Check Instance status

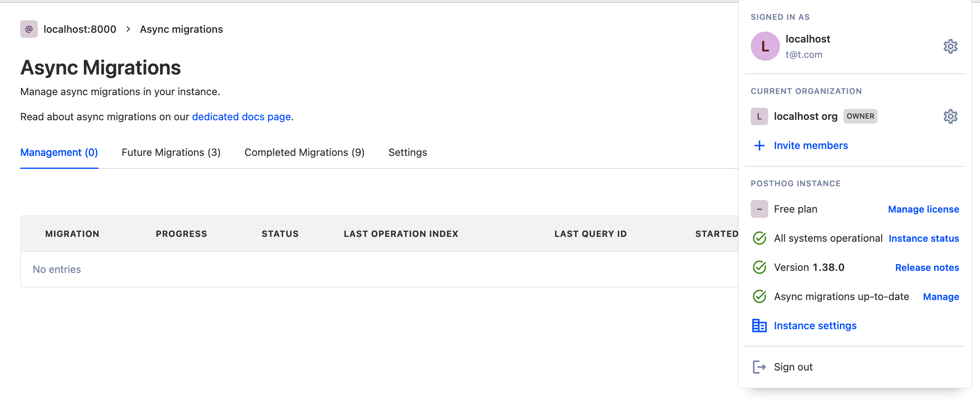click(924, 238)
